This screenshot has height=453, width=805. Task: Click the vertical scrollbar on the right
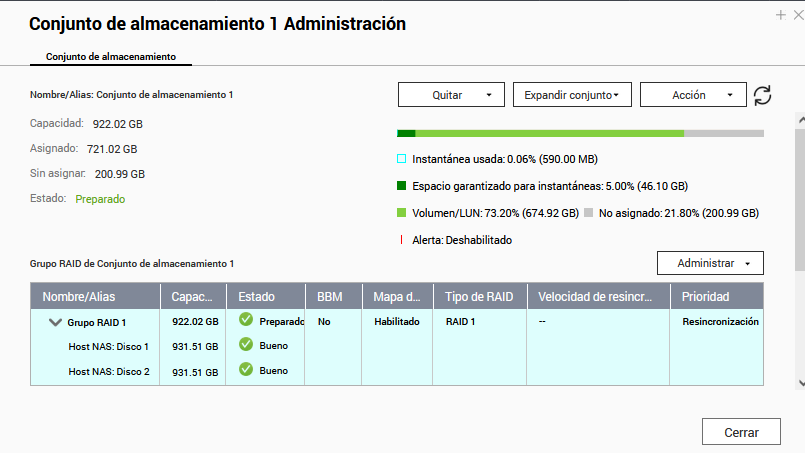(799, 200)
